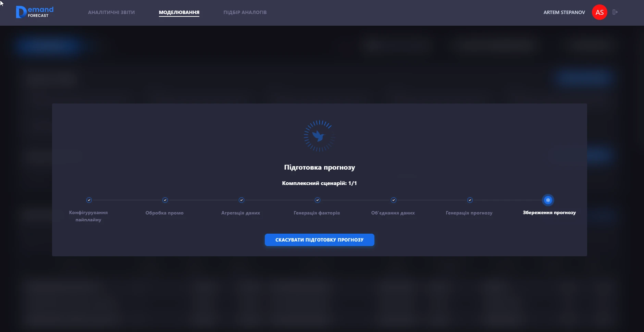The height and width of the screenshot is (332, 644).
Task: Click the Збереження прогнозу step label
Action: coord(549,213)
